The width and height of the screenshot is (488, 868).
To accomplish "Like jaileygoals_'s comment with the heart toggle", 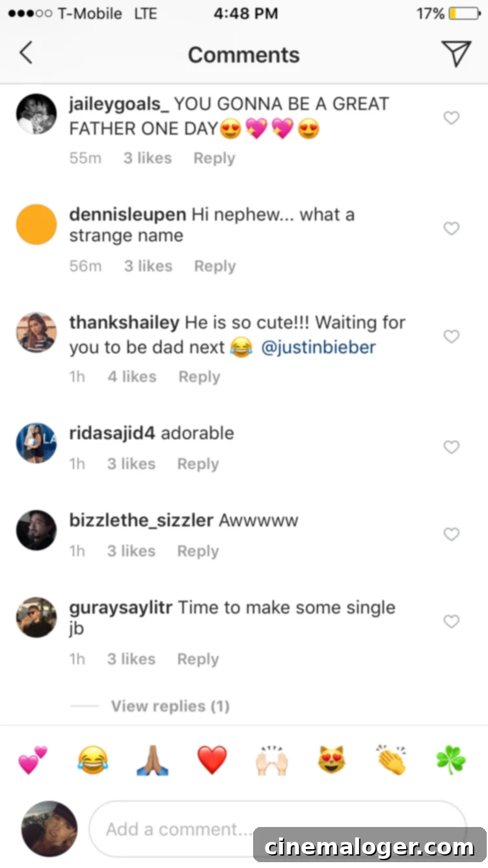I will point(451,118).
